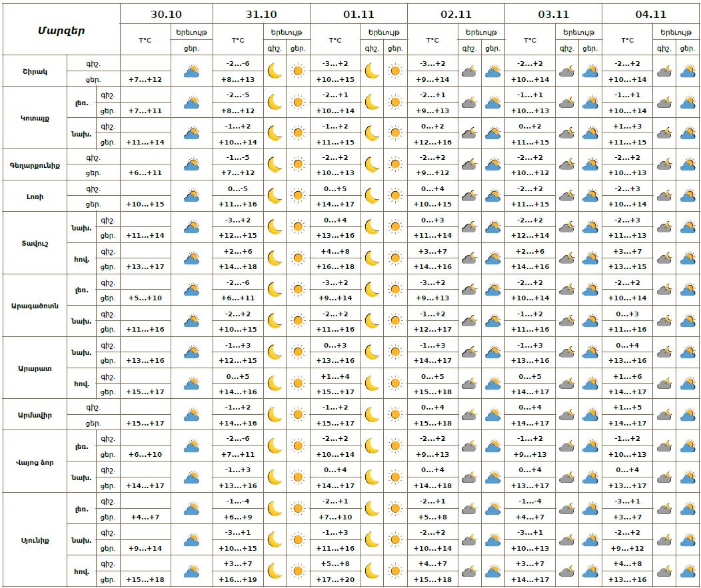Image resolution: width=701 pixels, height=588 pixels.
Task: Click the sun icon for Գեղարքունիք on 31.10
Action: tap(298, 164)
